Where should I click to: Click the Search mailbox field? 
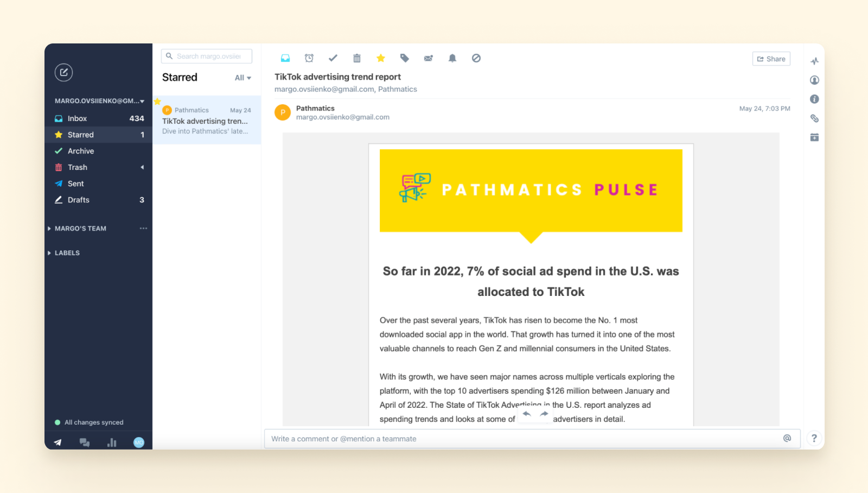pyautogui.click(x=207, y=56)
